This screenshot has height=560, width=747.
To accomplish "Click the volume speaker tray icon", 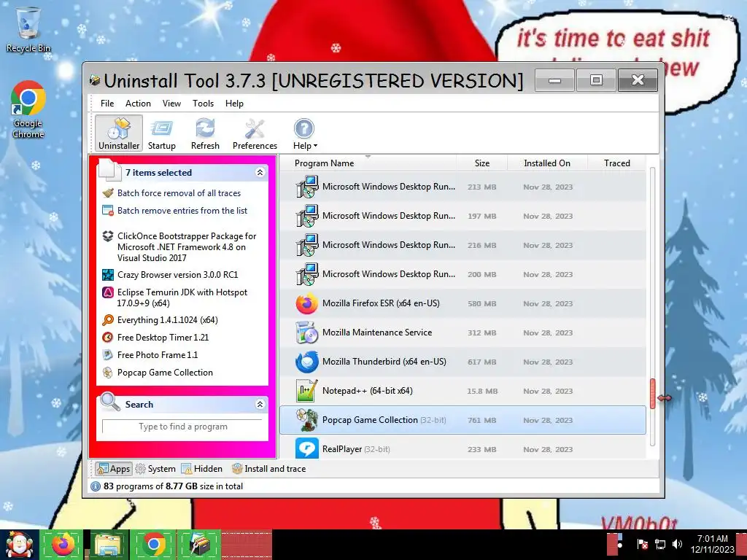I will [x=676, y=544].
